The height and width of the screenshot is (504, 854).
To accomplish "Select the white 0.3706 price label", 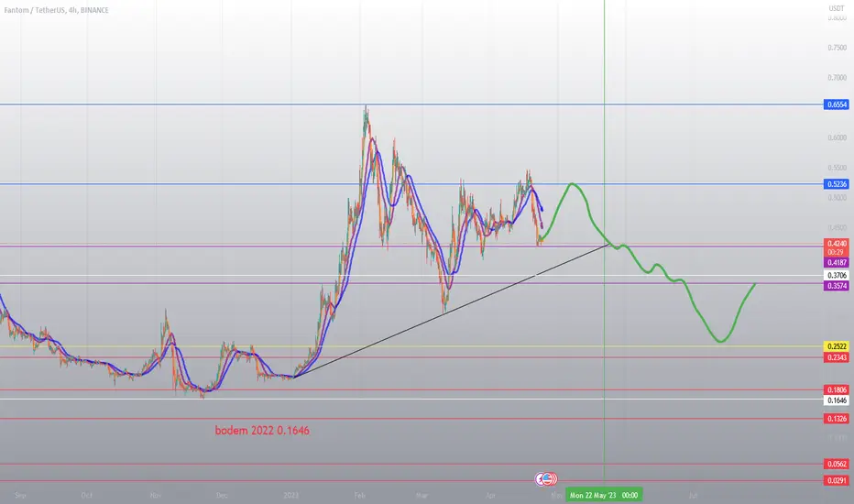I will click(x=837, y=276).
